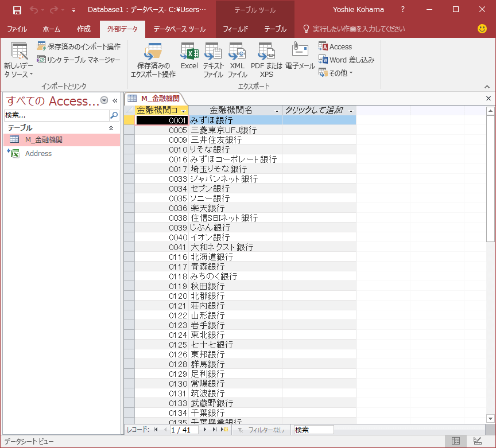Image resolution: width=496 pixels, height=448 pixels.
Task: Switch to the テーブル ribbon tab
Action: 275,29
